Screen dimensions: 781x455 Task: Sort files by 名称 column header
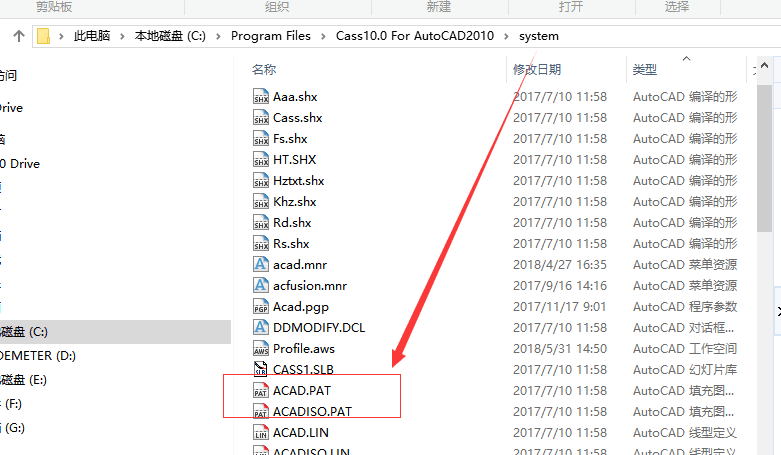pyautogui.click(x=264, y=69)
